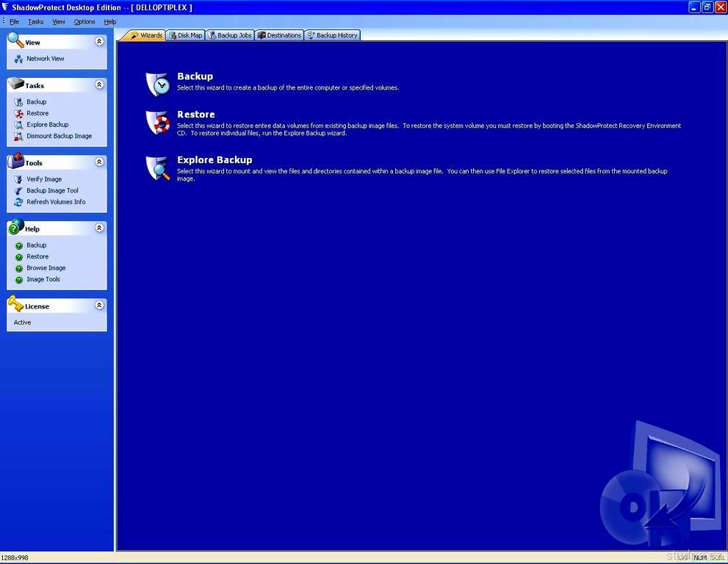
Task: Switch to the Destinations tab
Action: 279,35
